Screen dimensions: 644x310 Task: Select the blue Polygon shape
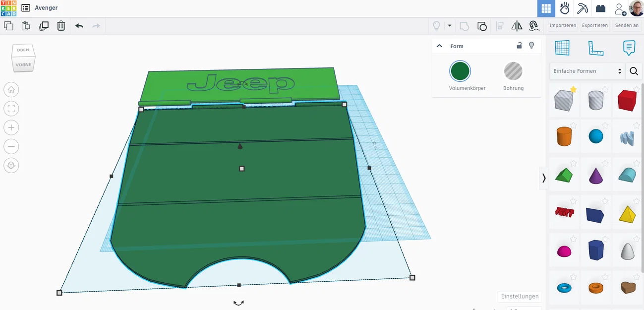595,250
